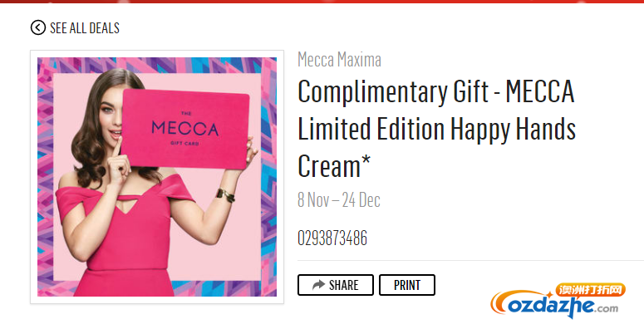Click the Complimentary Gift deal title
The height and width of the screenshot is (329, 644).
tap(436, 129)
